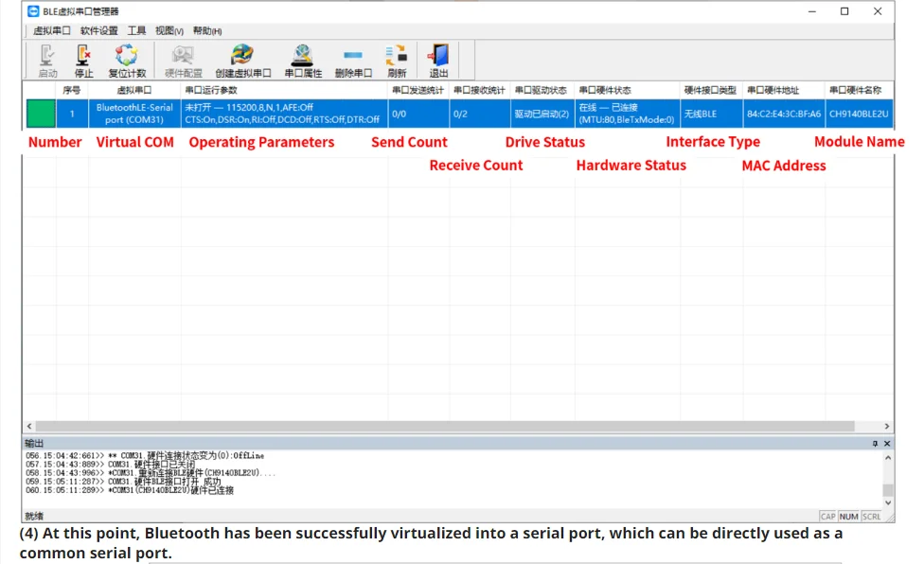Open the 工具 menu
Screen dimensions: 924x564
(136, 30)
